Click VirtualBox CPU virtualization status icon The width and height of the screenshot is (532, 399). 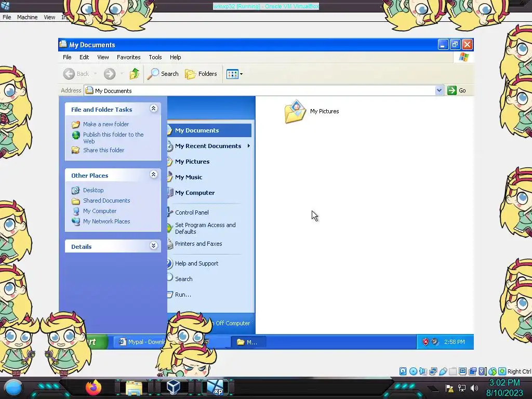(482, 371)
